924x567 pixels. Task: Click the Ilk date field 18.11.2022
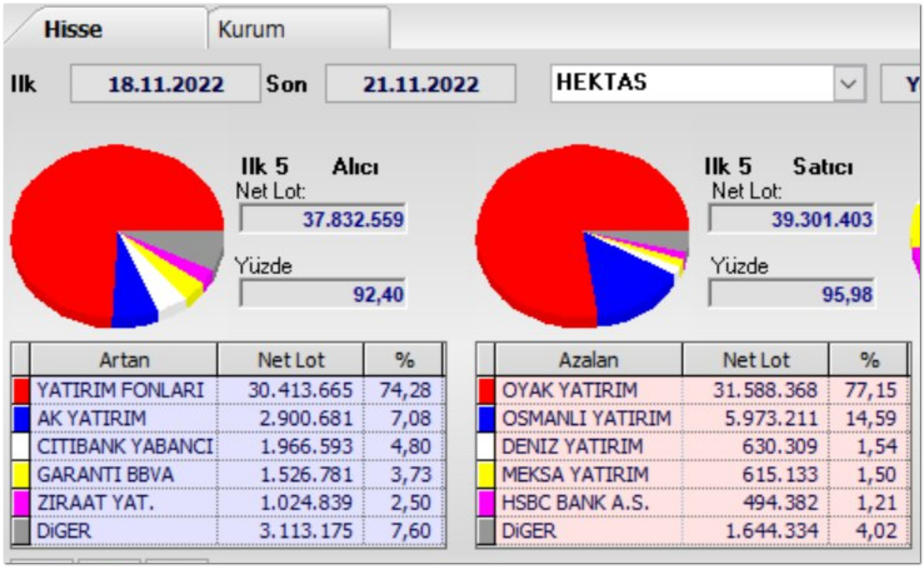[165, 84]
